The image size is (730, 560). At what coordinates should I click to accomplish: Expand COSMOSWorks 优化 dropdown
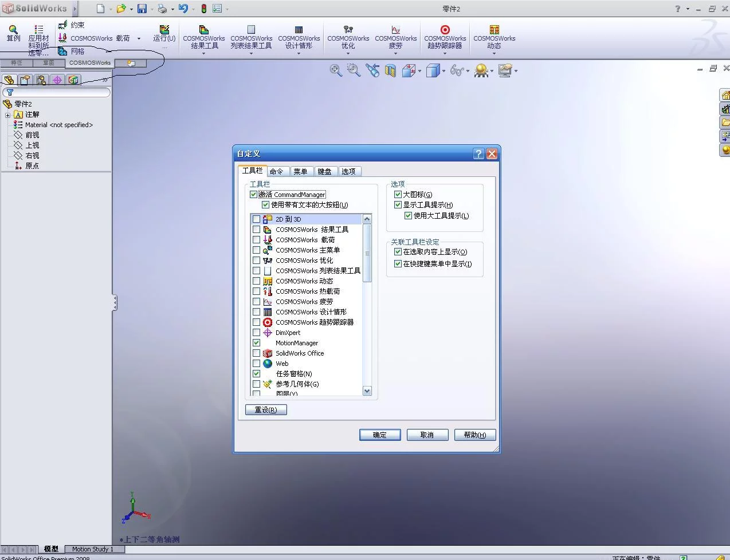tap(348, 53)
